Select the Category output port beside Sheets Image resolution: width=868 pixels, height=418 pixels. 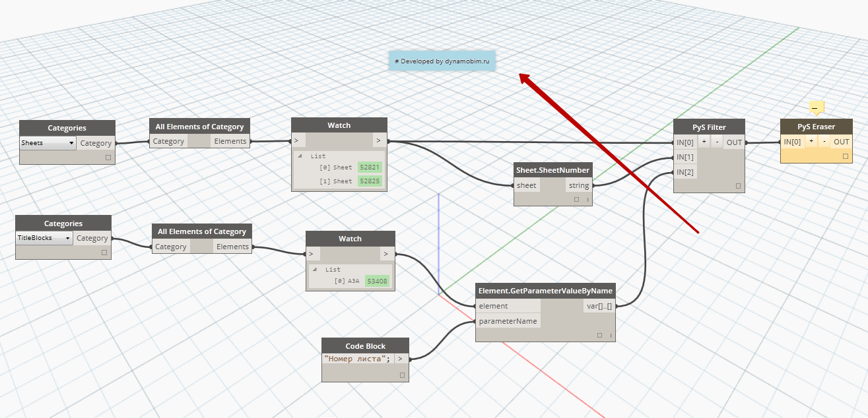click(x=96, y=143)
